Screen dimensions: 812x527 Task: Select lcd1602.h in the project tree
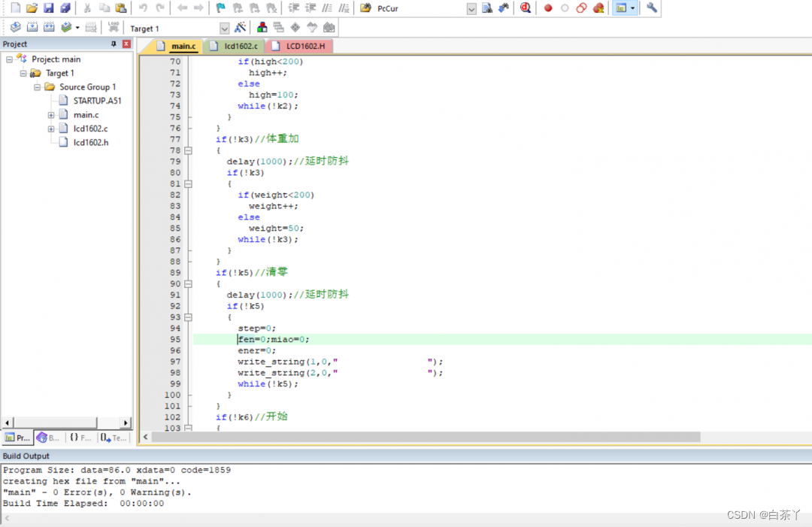coord(90,142)
